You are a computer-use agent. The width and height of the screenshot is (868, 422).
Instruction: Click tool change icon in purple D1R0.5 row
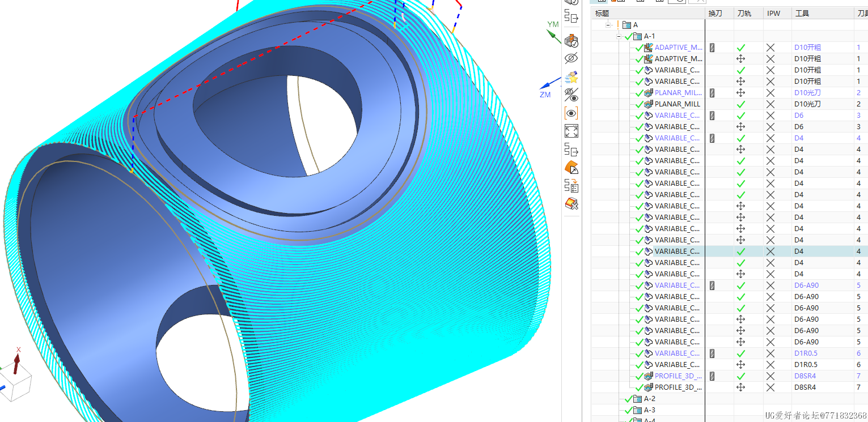[712, 353]
